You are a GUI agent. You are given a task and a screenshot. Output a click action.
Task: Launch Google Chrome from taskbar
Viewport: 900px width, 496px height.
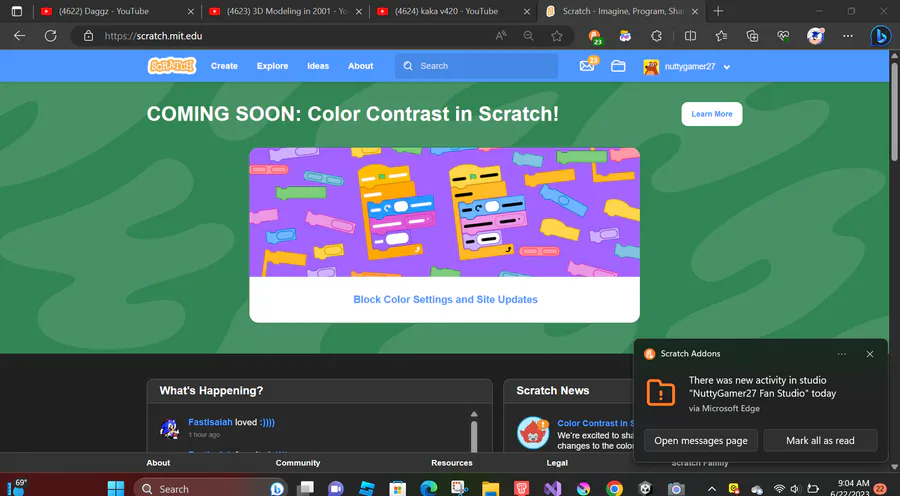point(614,489)
